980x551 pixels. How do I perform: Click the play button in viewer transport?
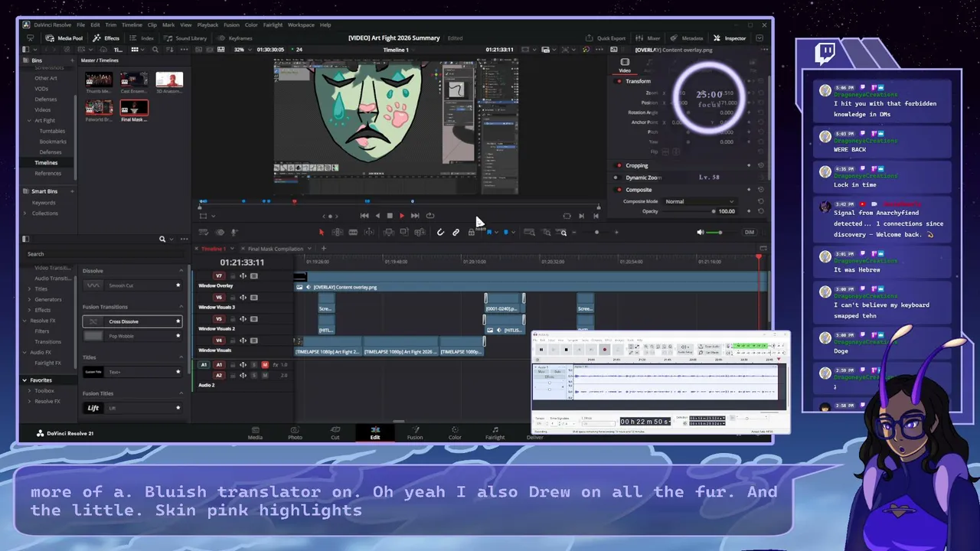[402, 216]
